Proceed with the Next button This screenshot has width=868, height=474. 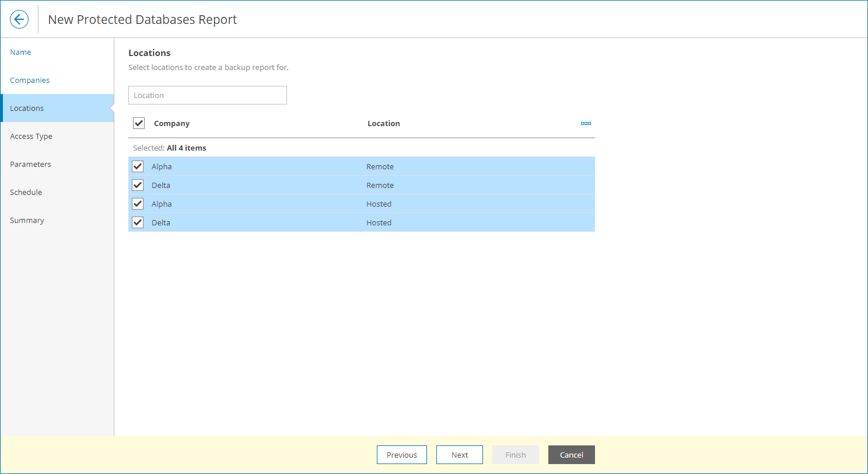[460, 455]
